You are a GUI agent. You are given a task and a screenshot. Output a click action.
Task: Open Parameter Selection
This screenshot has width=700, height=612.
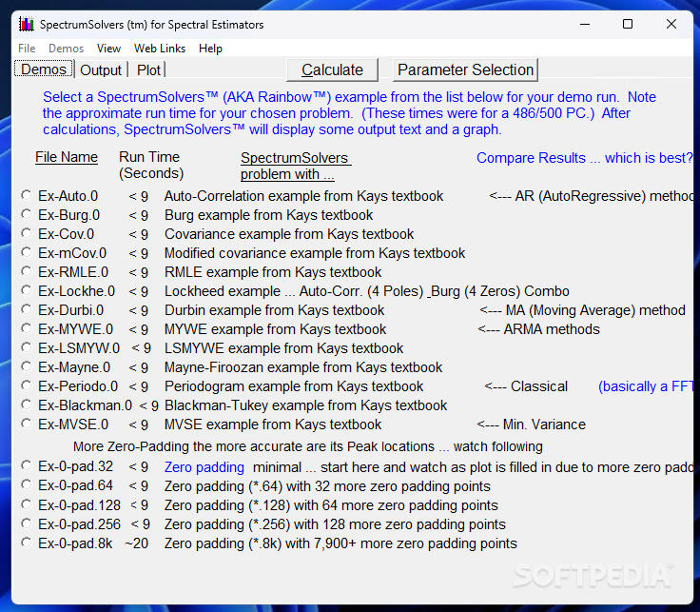465,69
